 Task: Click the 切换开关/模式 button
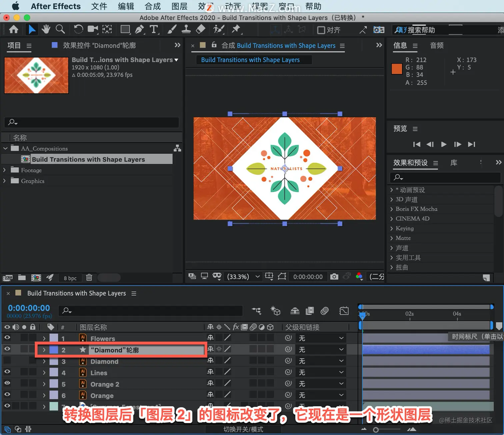[243, 429]
